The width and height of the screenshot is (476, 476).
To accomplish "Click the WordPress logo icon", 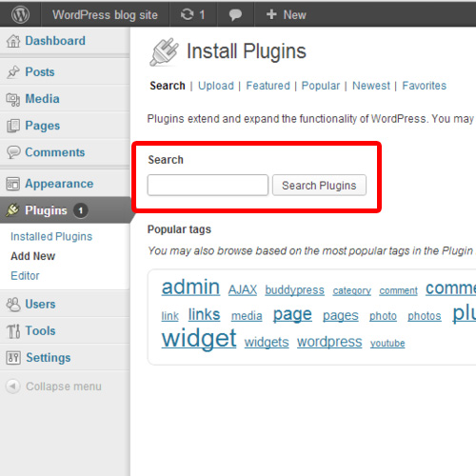I will tap(20, 14).
